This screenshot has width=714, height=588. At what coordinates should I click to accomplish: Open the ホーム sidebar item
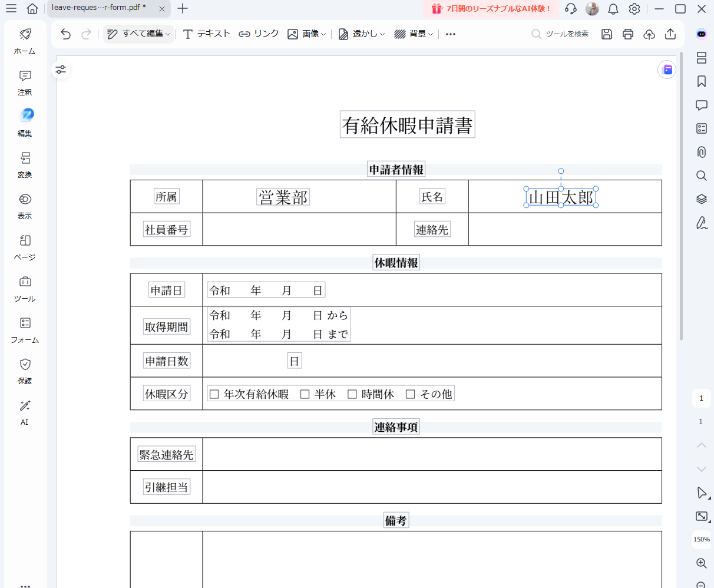point(25,41)
